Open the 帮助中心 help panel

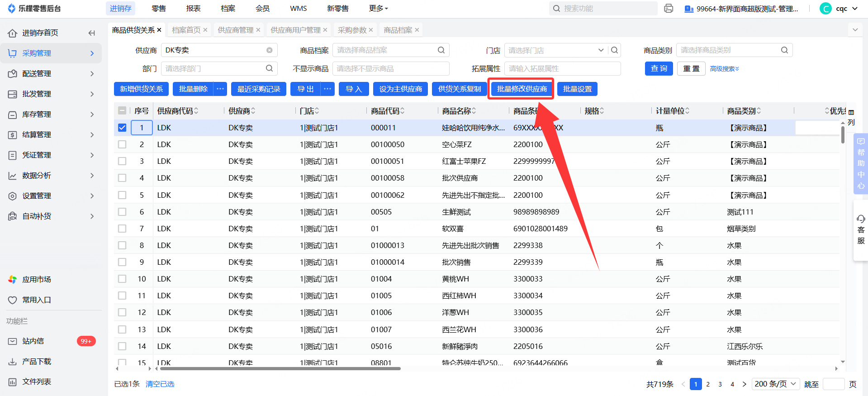pyautogui.click(x=861, y=163)
